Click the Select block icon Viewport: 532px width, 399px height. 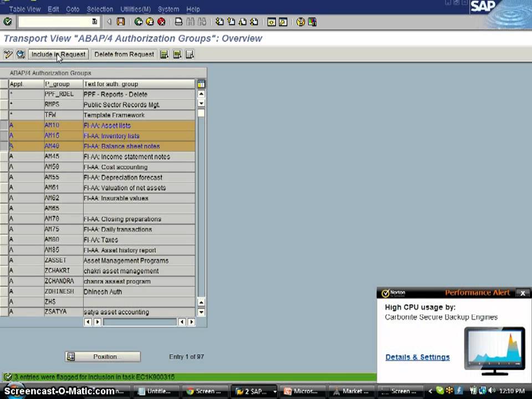point(177,54)
